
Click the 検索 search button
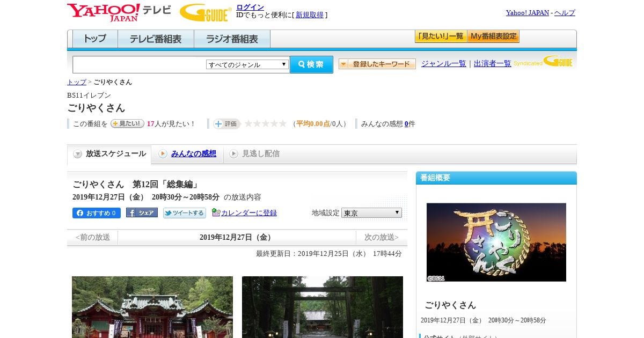coord(311,64)
